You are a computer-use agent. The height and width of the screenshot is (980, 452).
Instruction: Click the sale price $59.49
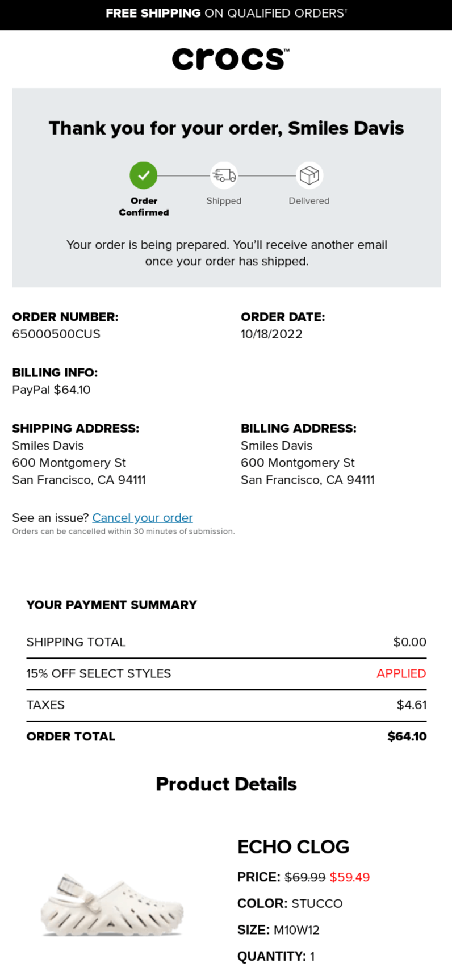pyautogui.click(x=349, y=877)
